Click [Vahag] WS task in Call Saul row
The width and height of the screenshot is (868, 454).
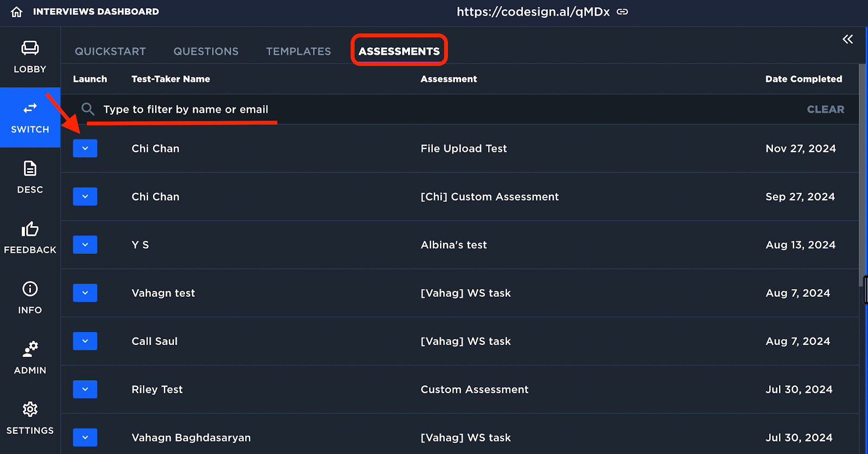[466, 341]
